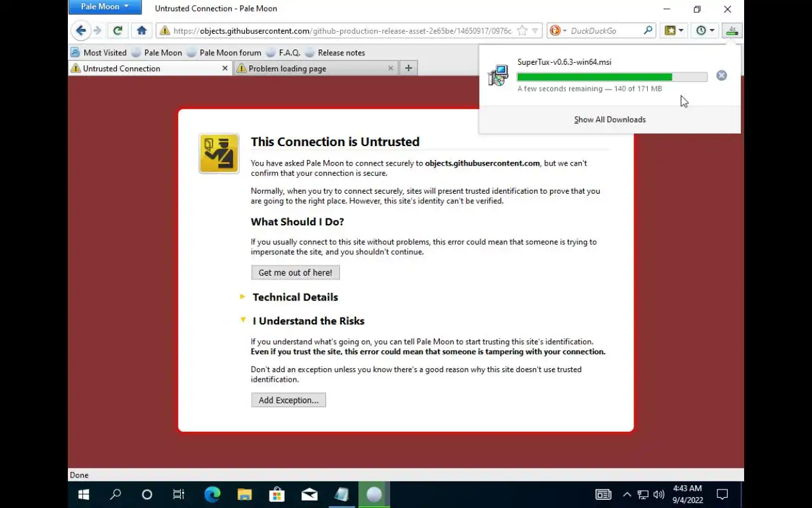This screenshot has height=508, width=812.
Task: Open Mail app from taskbar
Action: pos(309,495)
